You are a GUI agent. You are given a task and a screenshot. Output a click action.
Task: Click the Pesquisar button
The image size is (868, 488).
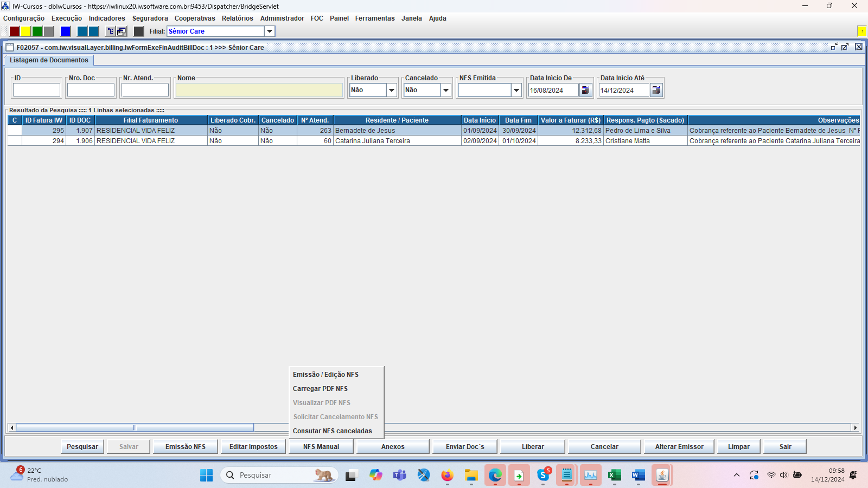click(82, 447)
